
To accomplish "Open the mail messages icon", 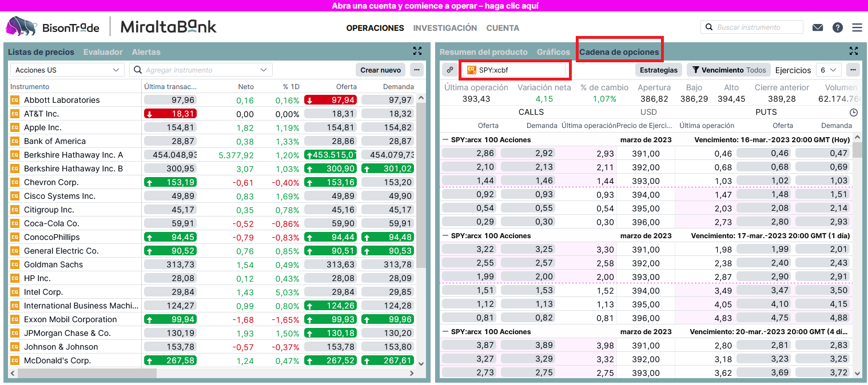I will coord(818,27).
